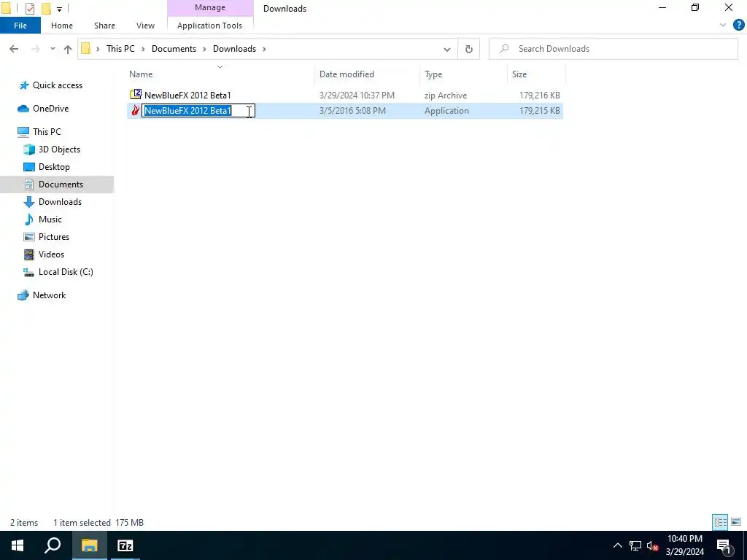This screenshot has width=747, height=560.
Task: Go back using the Back arrow
Action: (14, 49)
